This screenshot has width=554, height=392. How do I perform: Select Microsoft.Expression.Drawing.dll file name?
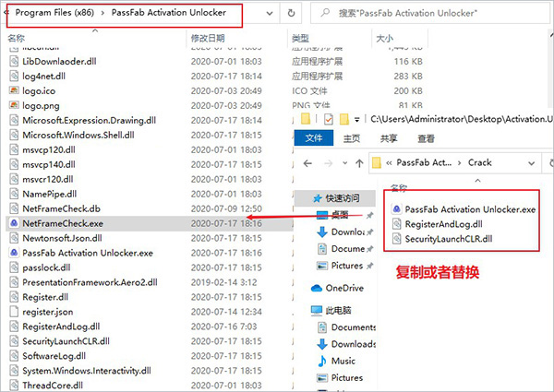click(89, 120)
